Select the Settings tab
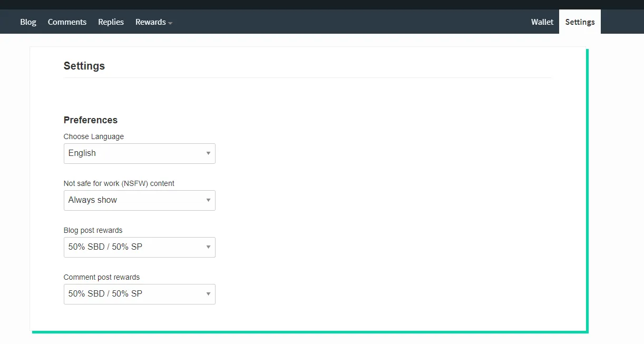 (x=580, y=22)
